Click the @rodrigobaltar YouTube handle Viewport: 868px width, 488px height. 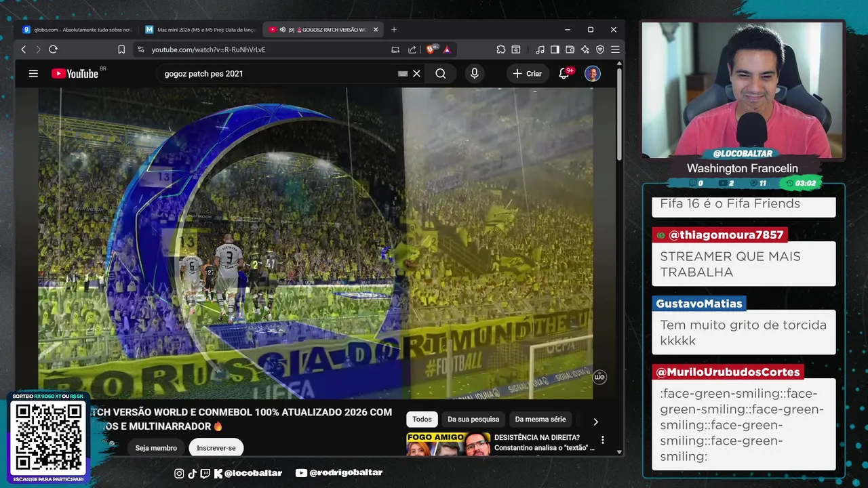pos(346,473)
